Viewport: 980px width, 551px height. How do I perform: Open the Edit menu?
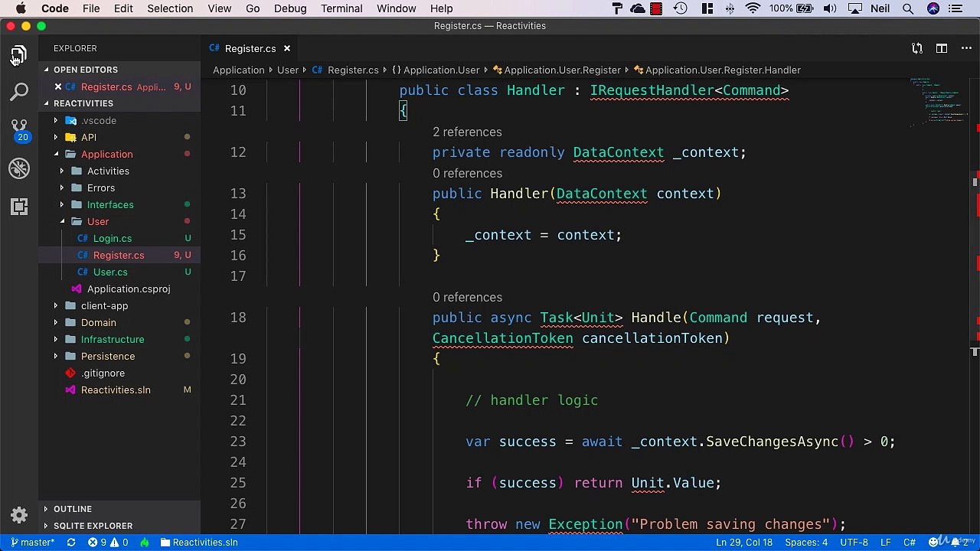[123, 8]
